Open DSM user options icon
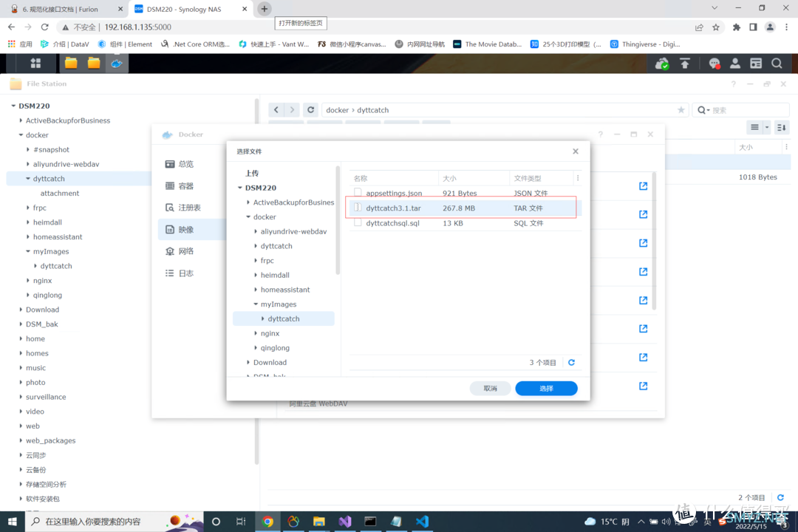Screen dimensions: 798x532 pos(735,64)
